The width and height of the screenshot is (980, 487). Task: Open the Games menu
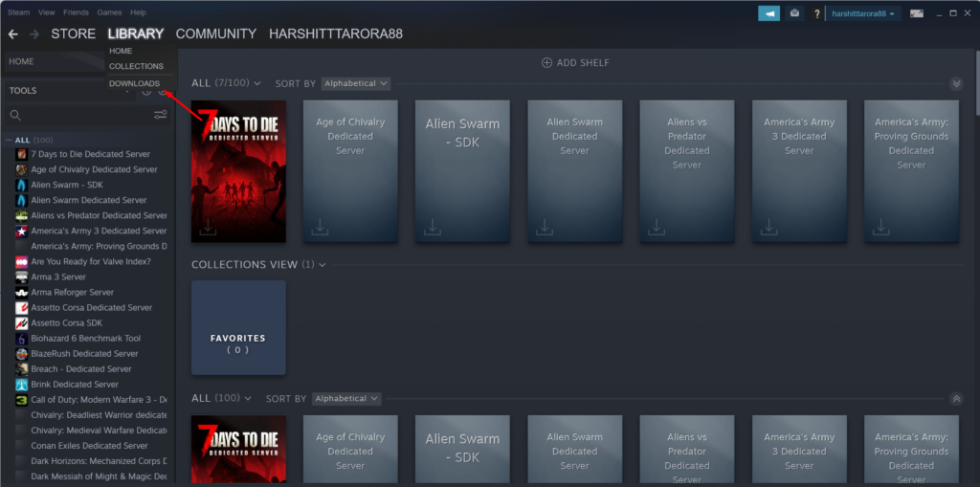click(x=109, y=12)
